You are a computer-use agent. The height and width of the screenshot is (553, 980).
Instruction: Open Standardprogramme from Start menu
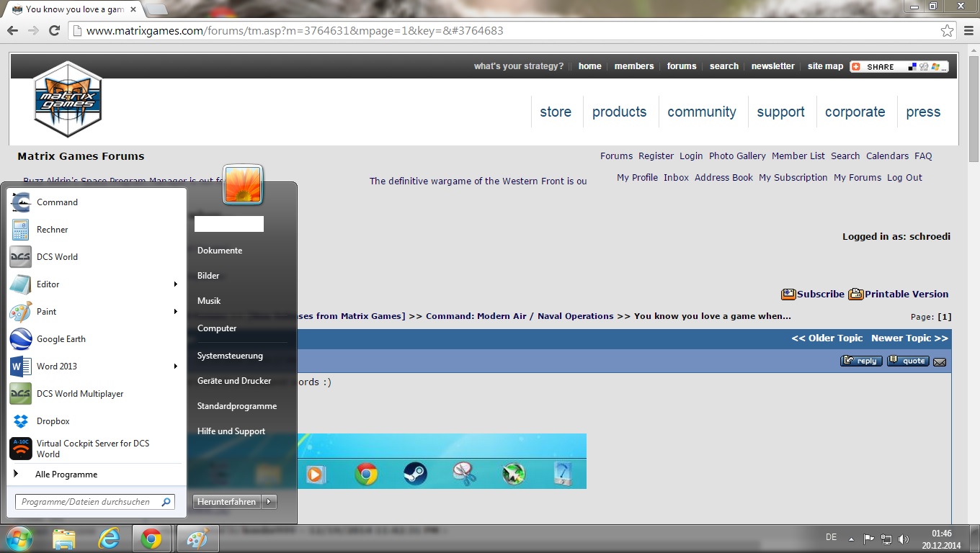coord(237,406)
